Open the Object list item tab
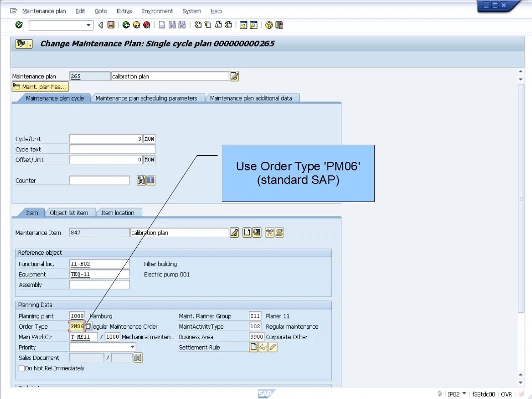The height and width of the screenshot is (399, 532). [x=70, y=213]
